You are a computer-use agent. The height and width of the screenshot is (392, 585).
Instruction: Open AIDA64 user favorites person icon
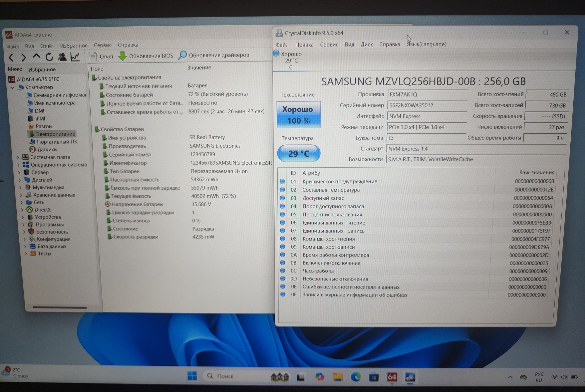pos(62,57)
